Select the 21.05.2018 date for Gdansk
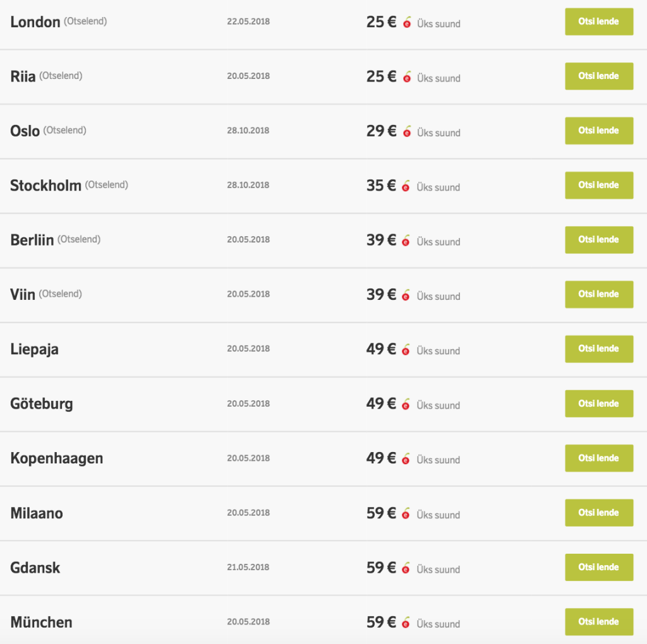This screenshot has width=647, height=644. click(248, 567)
